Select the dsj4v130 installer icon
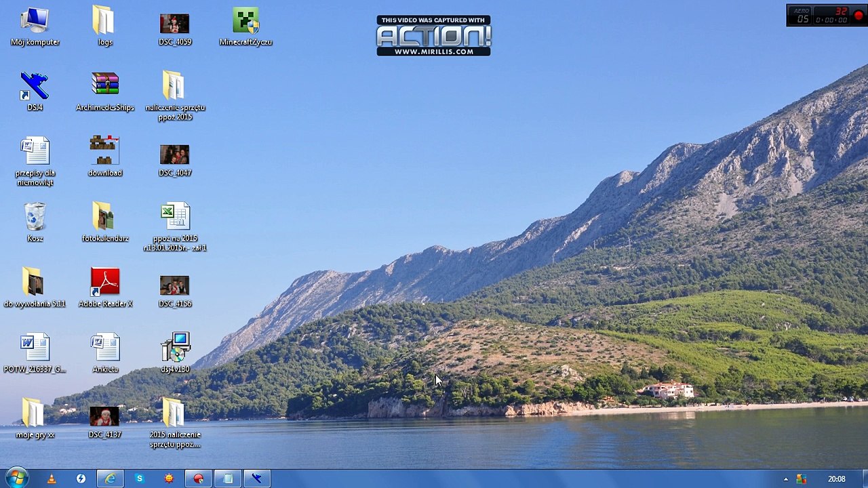This screenshot has width=868, height=488. [175, 354]
